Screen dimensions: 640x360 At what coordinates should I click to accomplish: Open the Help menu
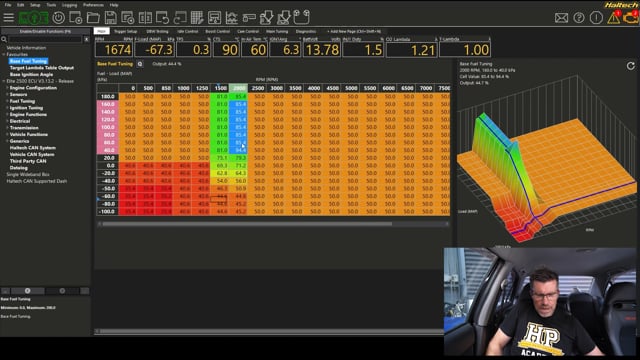[x=114, y=5]
